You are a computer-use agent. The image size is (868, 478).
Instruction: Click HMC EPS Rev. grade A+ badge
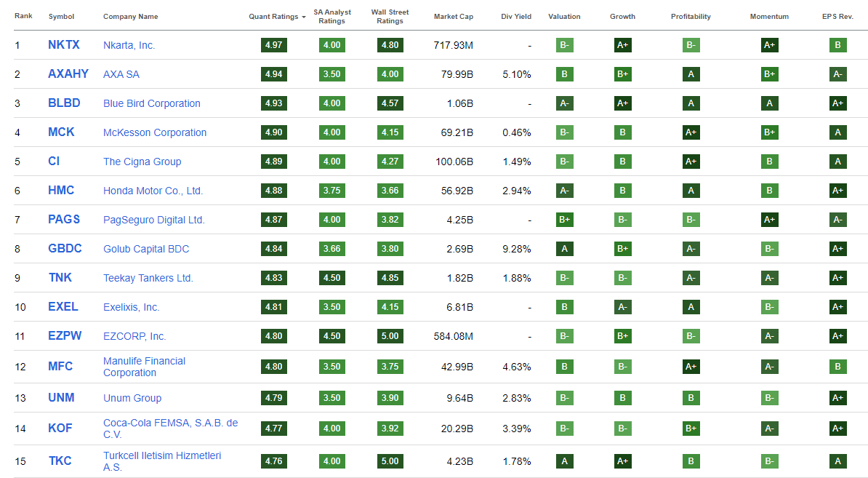(837, 191)
